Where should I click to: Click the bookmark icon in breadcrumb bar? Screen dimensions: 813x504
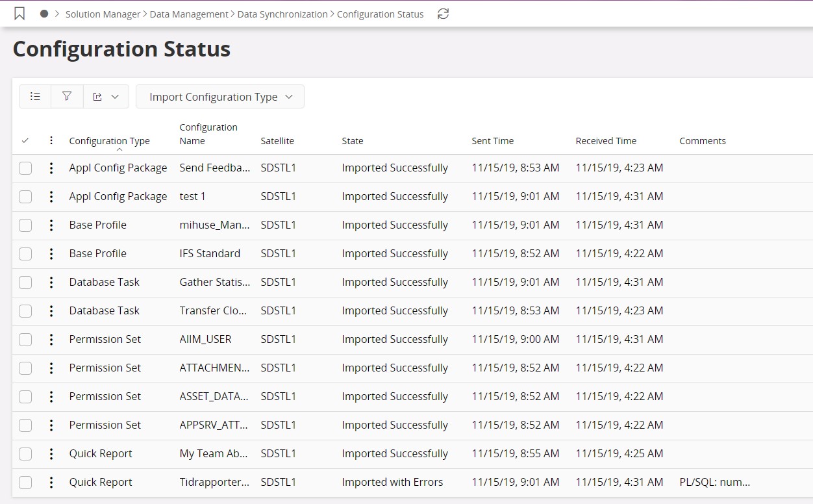[19, 14]
